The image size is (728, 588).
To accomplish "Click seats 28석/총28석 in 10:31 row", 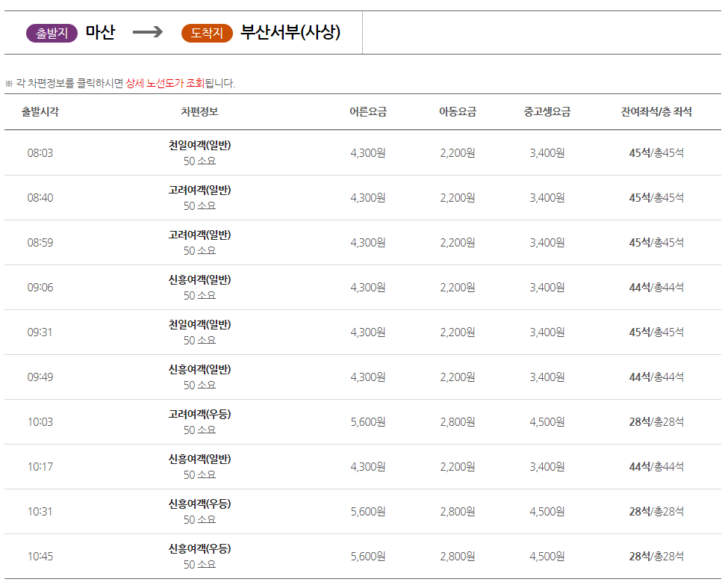I will tap(656, 511).
